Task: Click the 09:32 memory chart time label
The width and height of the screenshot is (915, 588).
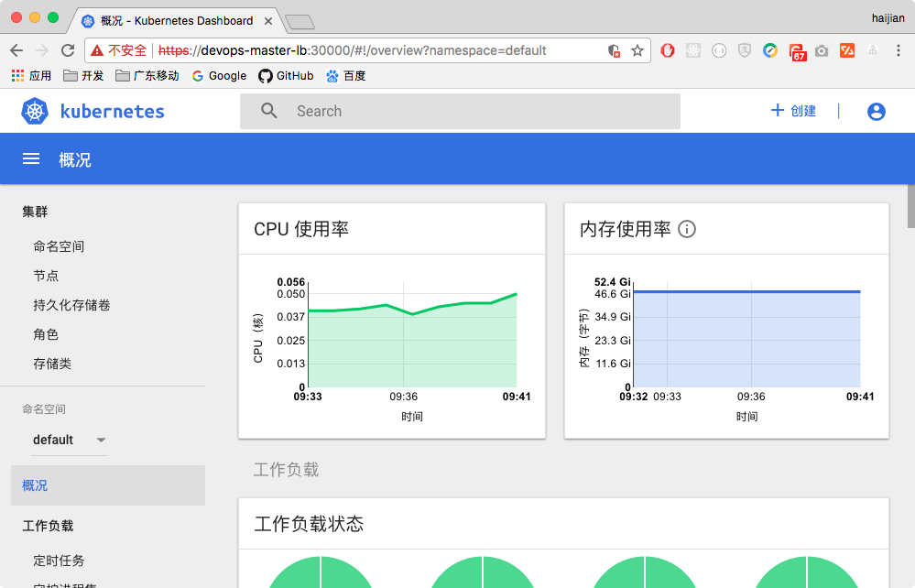Action: point(634,397)
